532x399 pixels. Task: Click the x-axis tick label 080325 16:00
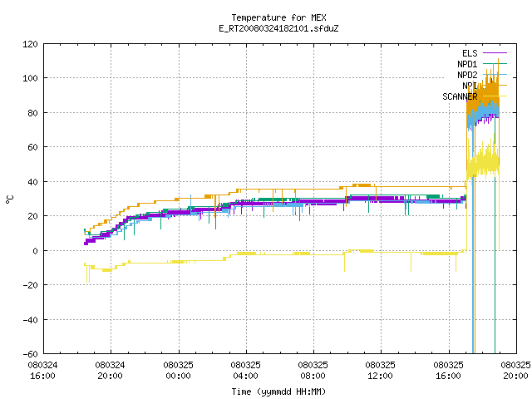pyautogui.click(x=449, y=371)
